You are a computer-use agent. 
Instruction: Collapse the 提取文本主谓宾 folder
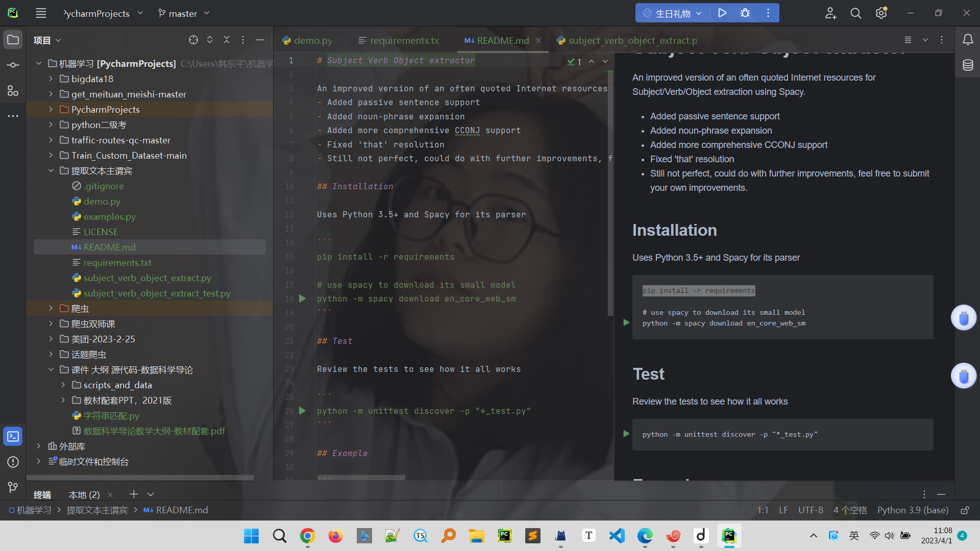[51, 171]
